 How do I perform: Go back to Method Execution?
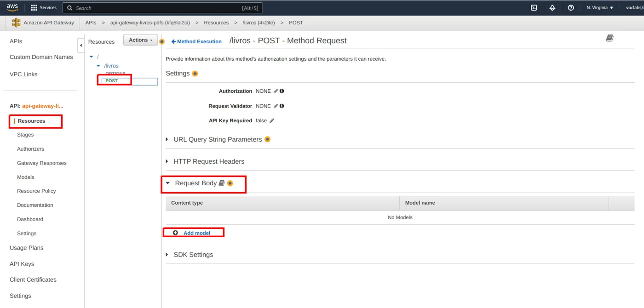point(196,41)
